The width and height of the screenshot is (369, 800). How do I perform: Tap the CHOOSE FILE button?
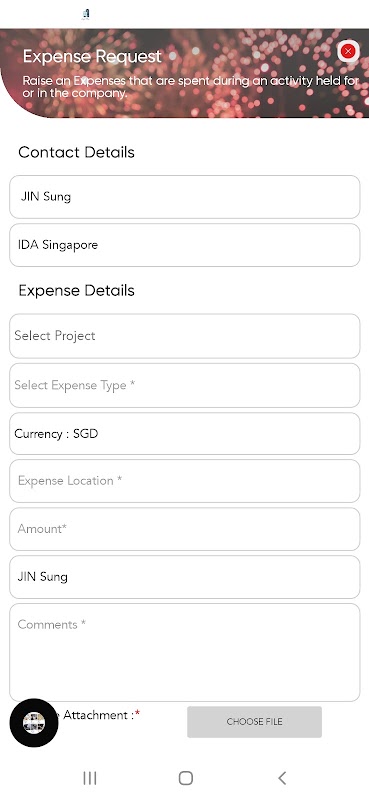click(x=254, y=722)
